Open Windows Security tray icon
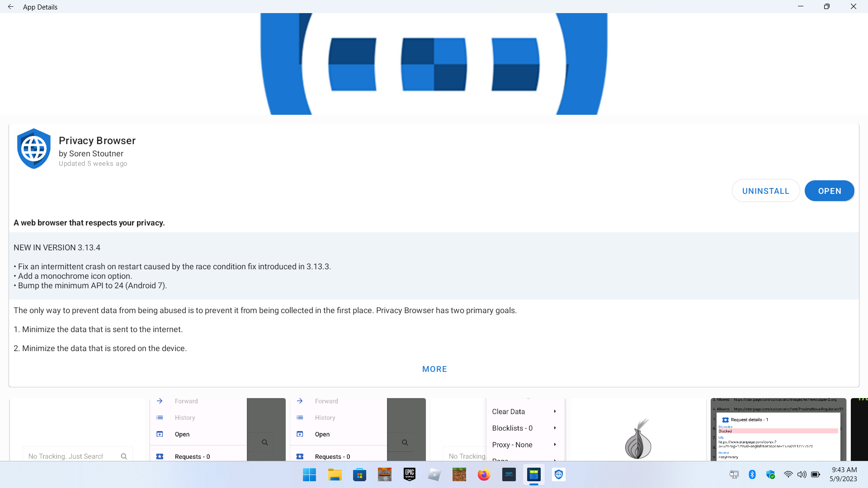 coord(771,474)
